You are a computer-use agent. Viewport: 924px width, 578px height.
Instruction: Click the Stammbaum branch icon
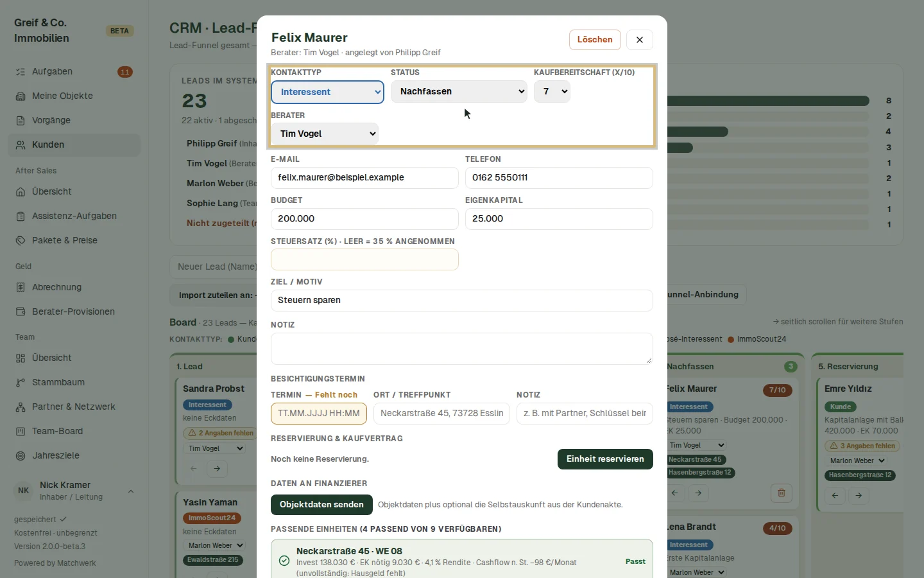click(21, 383)
